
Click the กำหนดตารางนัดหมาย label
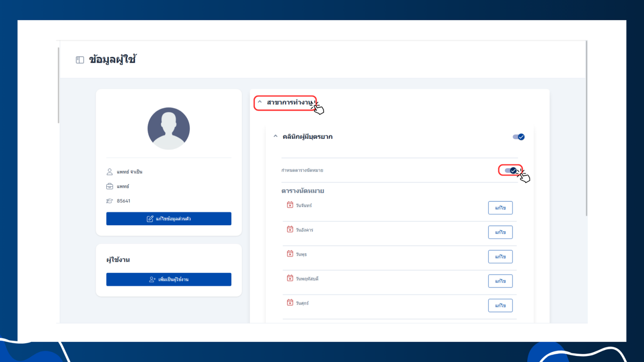click(x=302, y=171)
